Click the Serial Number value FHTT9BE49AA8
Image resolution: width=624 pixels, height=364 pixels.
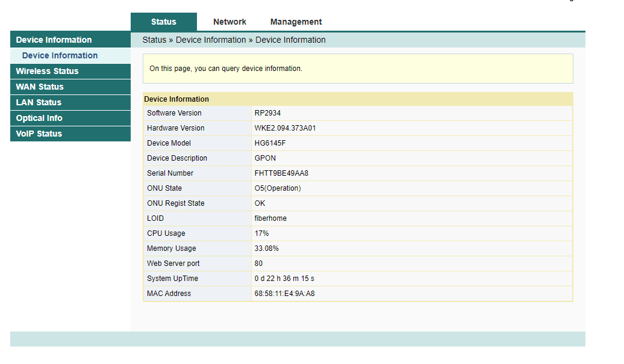tap(281, 173)
